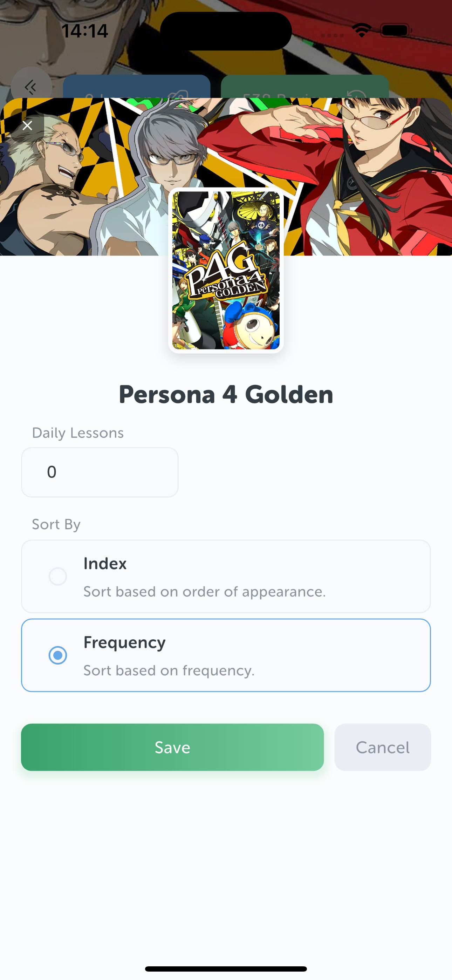Tap the home indicator bar
452x980 pixels.
226,968
